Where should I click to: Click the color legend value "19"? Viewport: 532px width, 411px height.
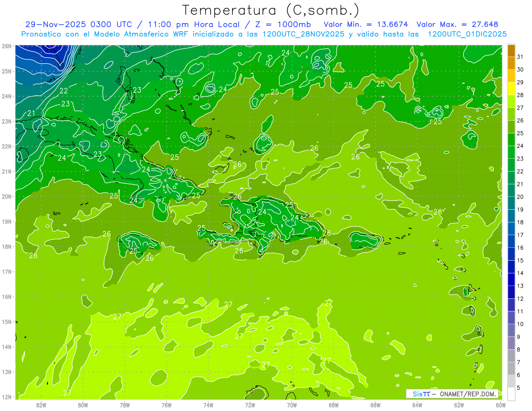tap(520, 210)
